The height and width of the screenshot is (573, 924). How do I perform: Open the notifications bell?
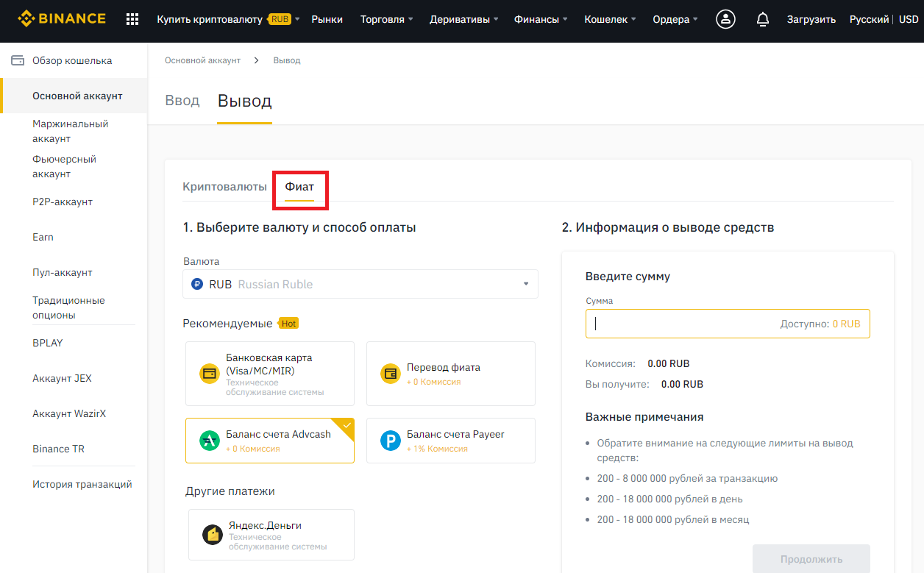pos(763,19)
